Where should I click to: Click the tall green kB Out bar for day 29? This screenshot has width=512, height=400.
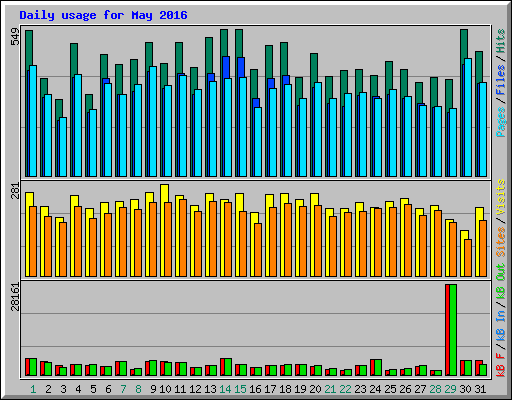pyautogui.click(x=453, y=330)
